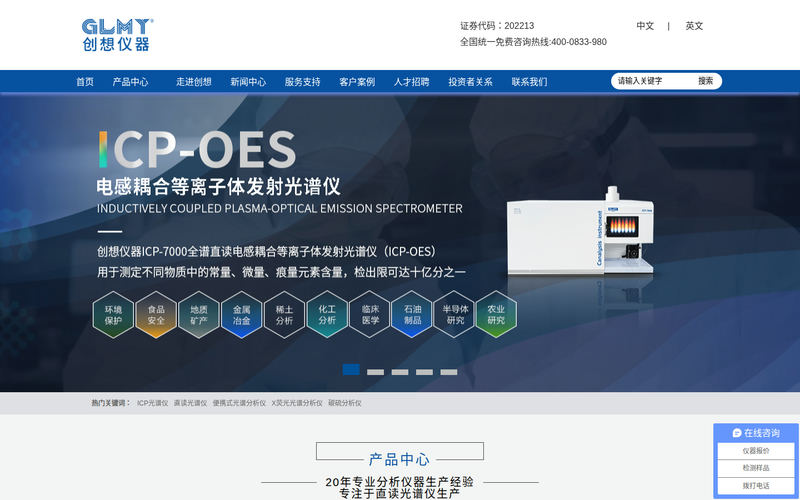Click the 石油制品 hexagon icon
Image resolution: width=800 pixels, height=500 pixels.
[x=412, y=315]
